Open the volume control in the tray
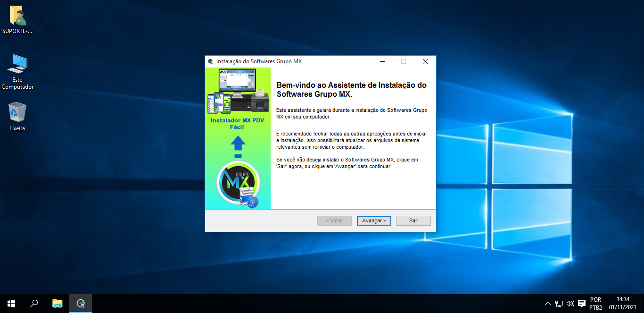644x313 pixels. [x=570, y=304]
